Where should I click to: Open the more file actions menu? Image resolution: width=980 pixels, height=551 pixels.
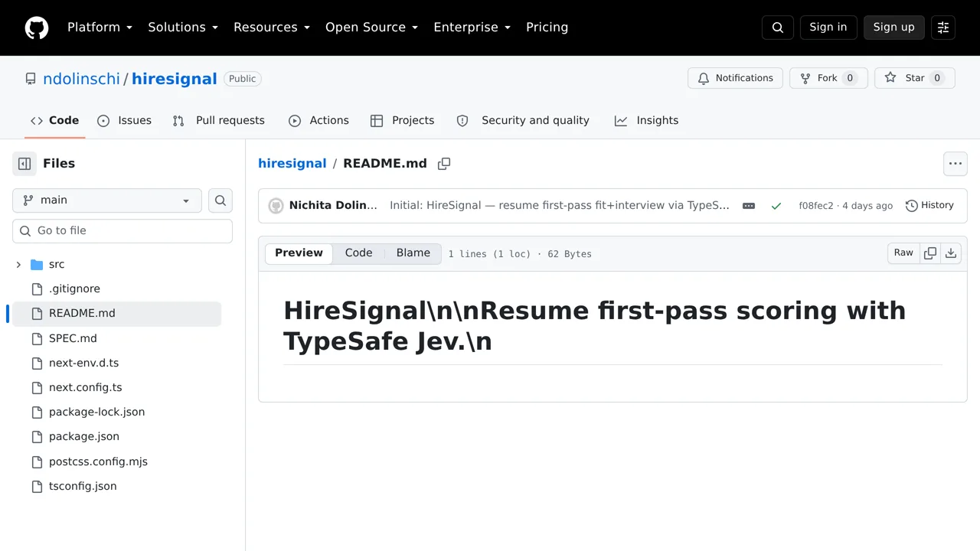955,164
